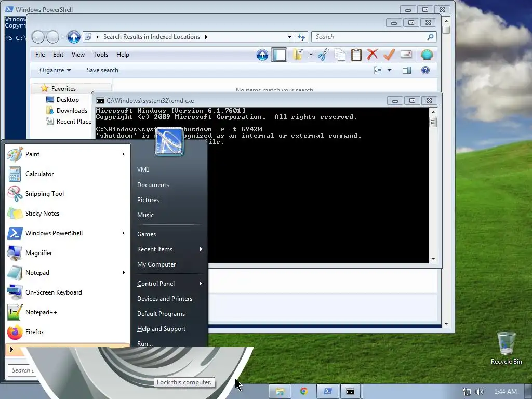Expand the Notepad recent files arrow
Image resolution: width=532 pixels, height=399 pixels.
(x=124, y=272)
